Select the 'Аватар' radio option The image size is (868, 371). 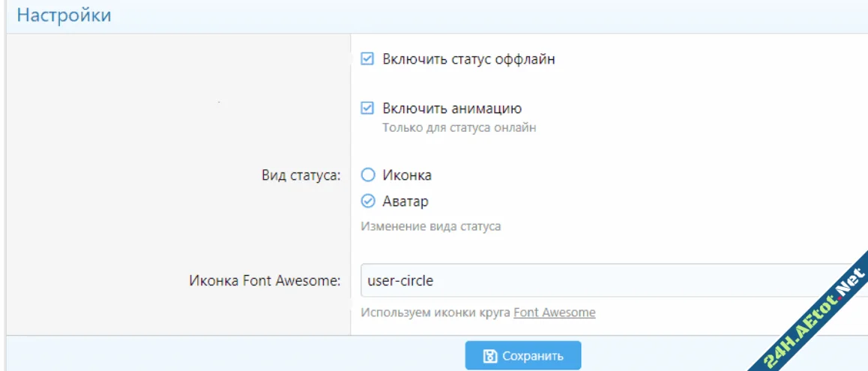coord(367,202)
